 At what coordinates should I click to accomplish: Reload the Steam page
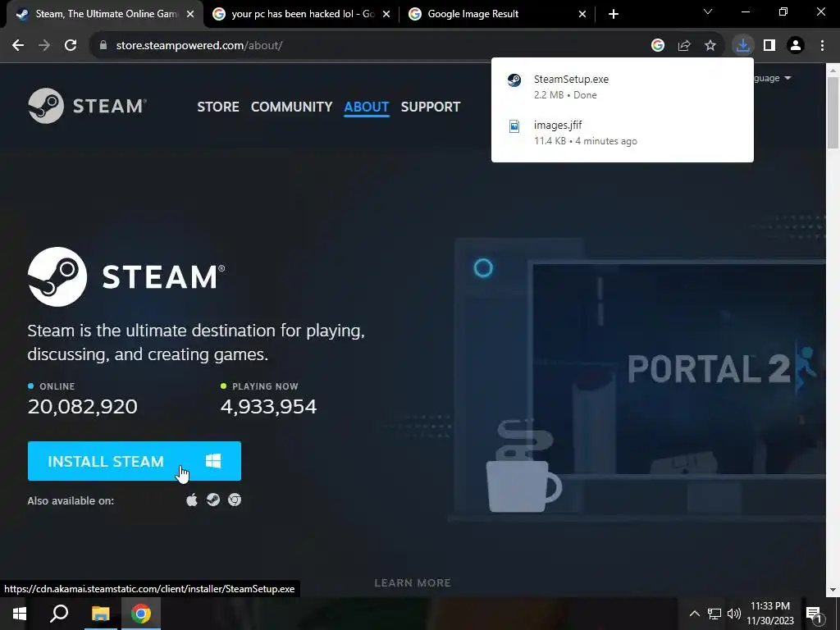coord(71,46)
